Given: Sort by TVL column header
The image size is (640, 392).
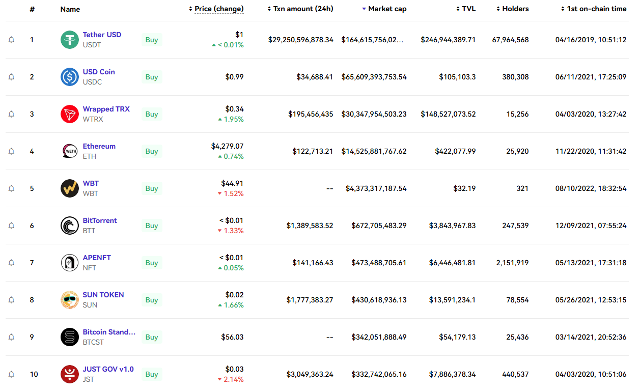Looking at the screenshot, I should [466, 9].
